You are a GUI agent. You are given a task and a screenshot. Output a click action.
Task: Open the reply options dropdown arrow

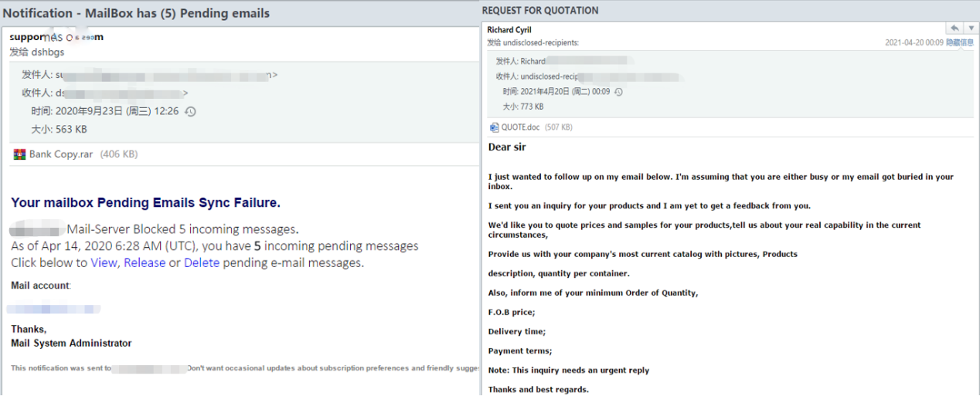971,29
